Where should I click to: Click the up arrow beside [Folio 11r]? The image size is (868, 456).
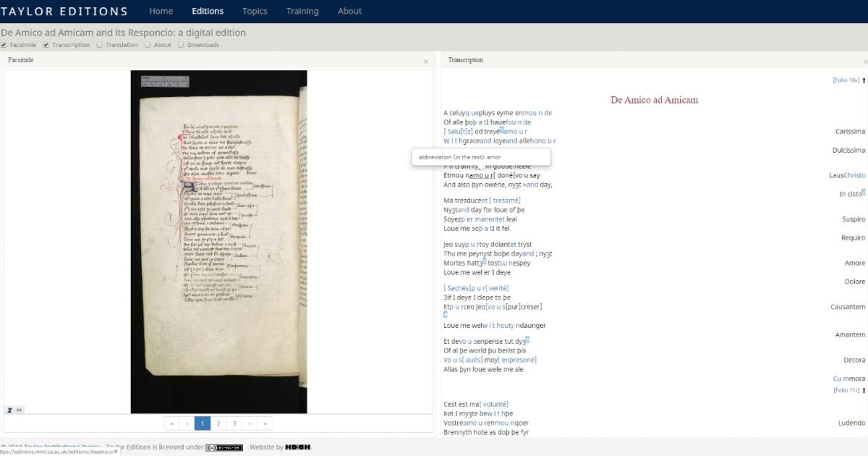tap(864, 389)
